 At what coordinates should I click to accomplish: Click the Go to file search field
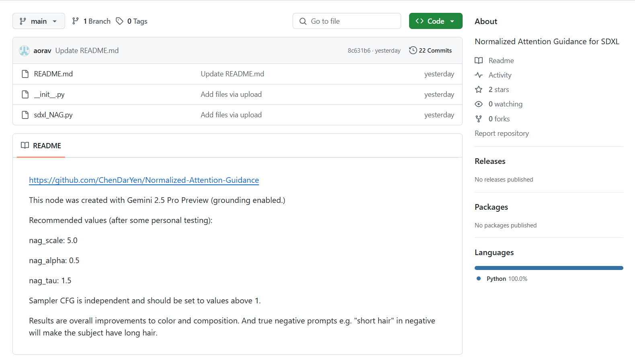[347, 21]
